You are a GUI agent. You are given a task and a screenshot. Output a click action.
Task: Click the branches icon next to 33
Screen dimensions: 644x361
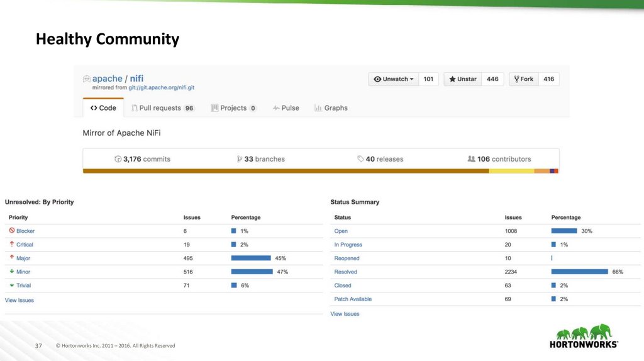pyautogui.click(x=239, y=159)
